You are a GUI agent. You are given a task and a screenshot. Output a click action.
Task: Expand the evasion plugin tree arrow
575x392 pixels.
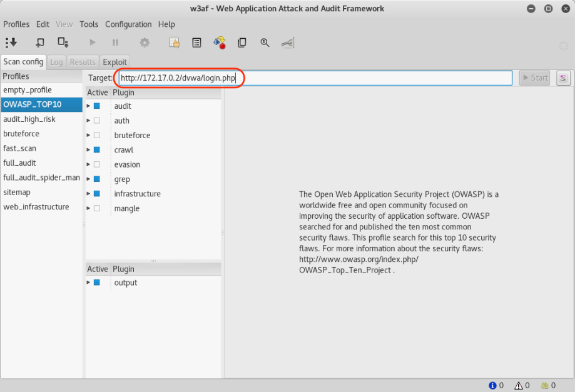point(88,164)
